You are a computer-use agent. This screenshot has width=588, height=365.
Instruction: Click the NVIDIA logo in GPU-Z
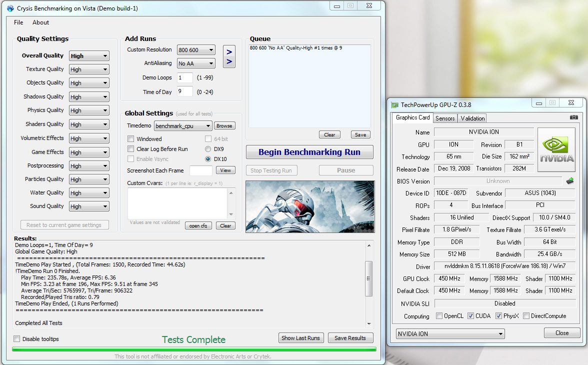click(556, 149)
